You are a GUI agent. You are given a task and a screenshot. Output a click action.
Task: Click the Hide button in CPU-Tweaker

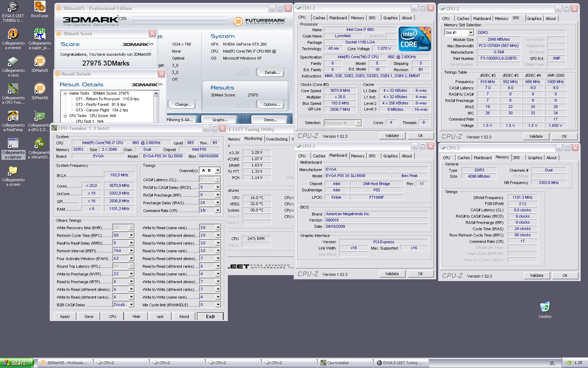click(x=136, y=316)
